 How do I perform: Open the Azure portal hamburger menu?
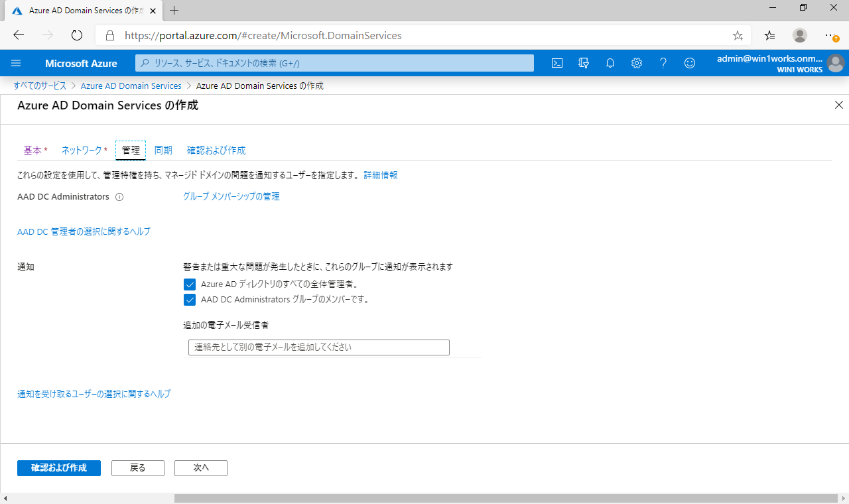pos(17,63)
